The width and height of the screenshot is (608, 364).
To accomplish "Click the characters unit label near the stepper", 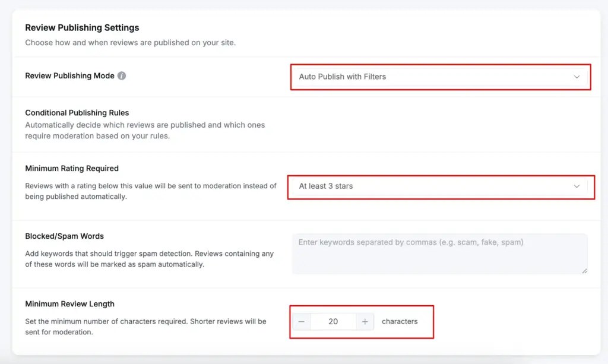I will (x=401, y=321).
